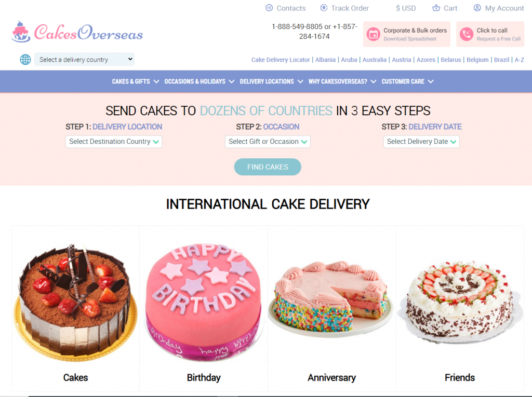Open the Select Destination Country dropdown
Viewport: 532px width, 397px height.
point(114,142)
